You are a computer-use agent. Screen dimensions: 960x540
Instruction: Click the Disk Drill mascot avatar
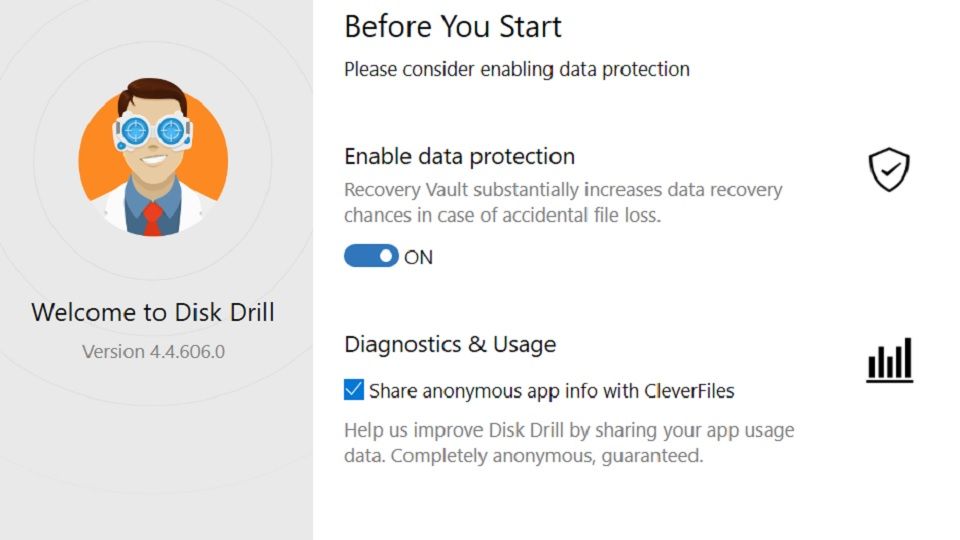pyautogui.click(x=153, y=158)
